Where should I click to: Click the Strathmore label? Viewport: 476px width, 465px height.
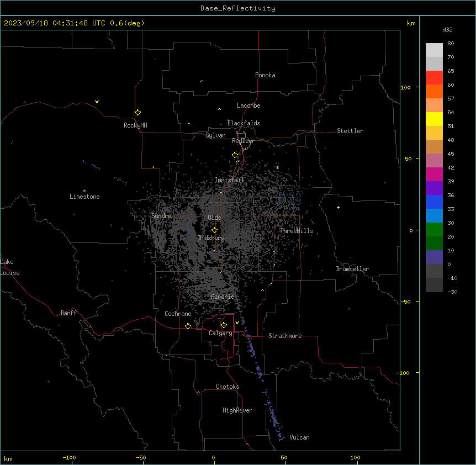(285, 336)
